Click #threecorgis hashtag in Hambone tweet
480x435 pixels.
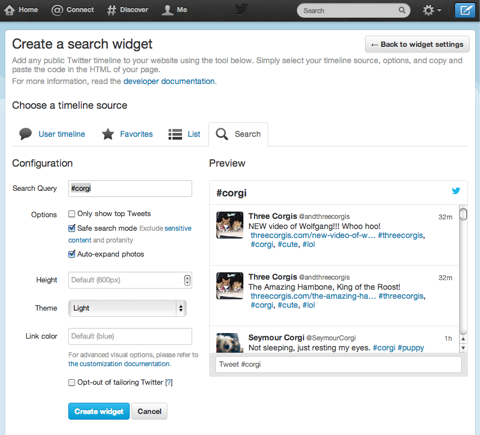[401, 296]
